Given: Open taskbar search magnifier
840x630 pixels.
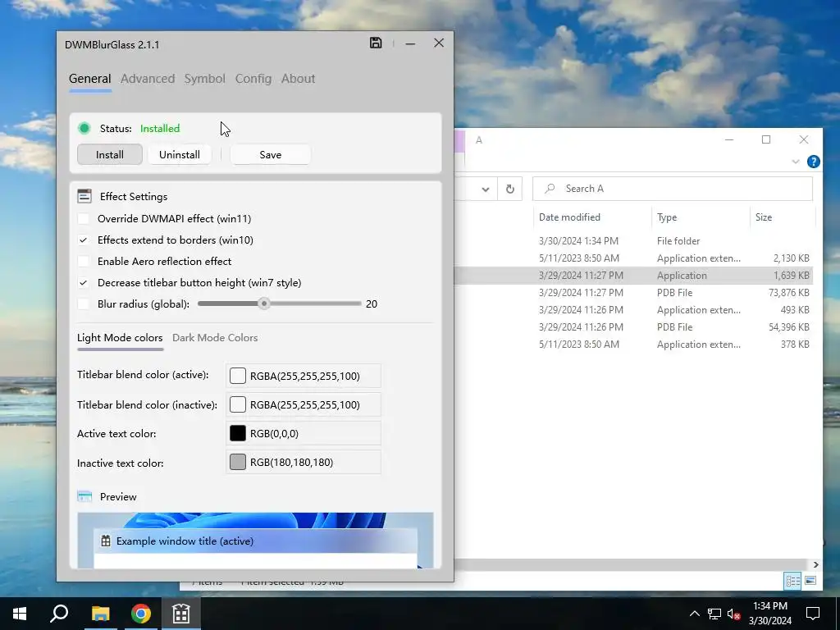Looking at the screenshot, I should (x=59, y=614).
